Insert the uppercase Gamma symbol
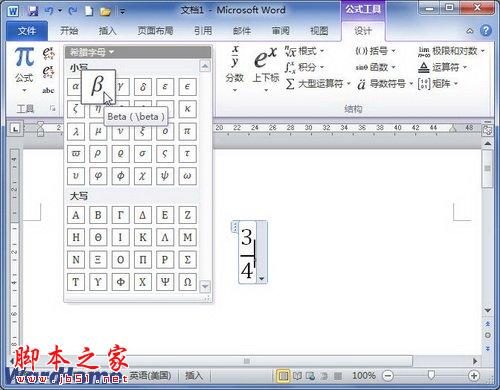 tap(120, 215)
